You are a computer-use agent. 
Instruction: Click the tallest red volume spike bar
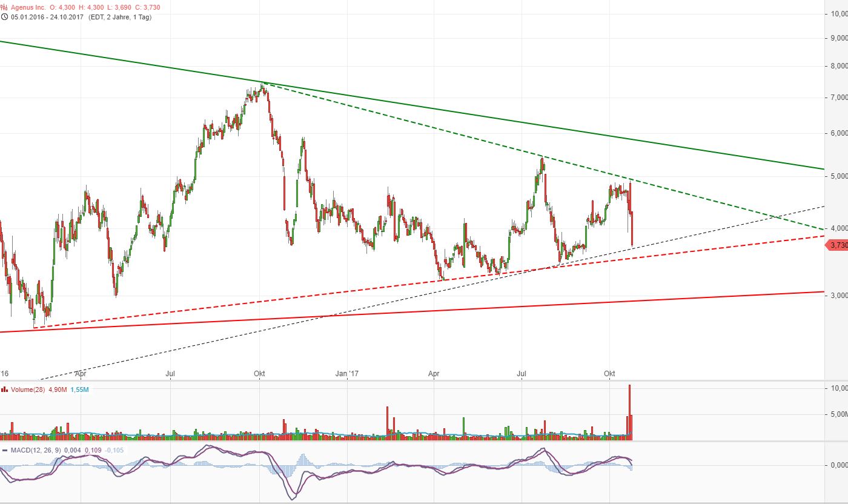click(x=629, y=412)
